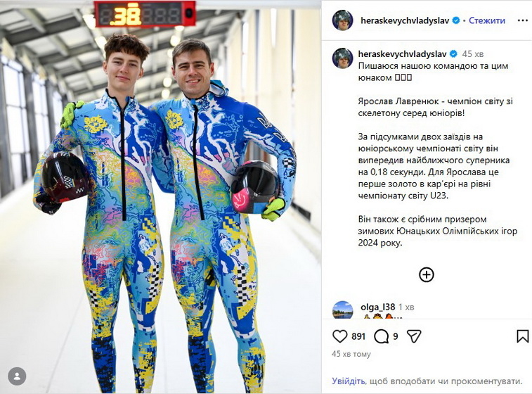Viewport: 532px width, 394px height.
Task: Open heraskevychvladyslav profile from header username
Action: (x=405, y=20)
